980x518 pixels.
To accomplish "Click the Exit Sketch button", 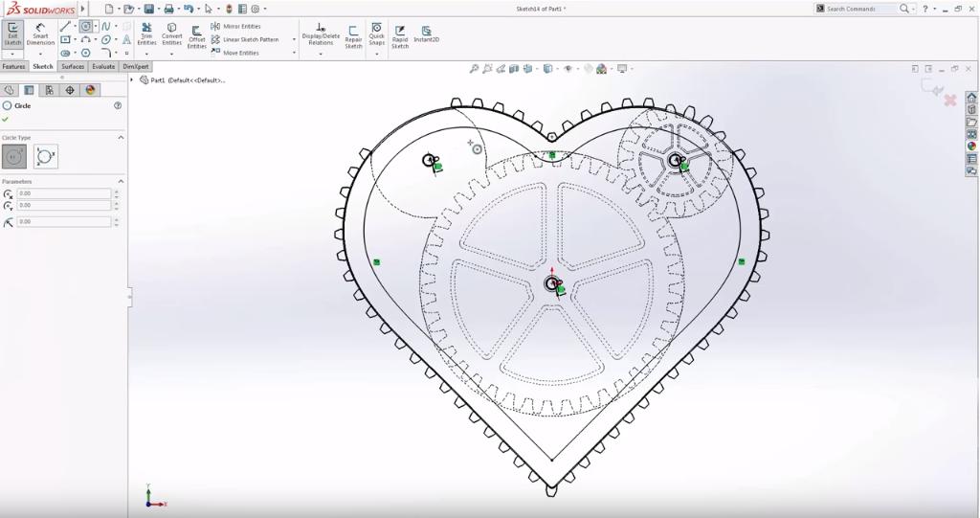I will click(x=12, y=34).
